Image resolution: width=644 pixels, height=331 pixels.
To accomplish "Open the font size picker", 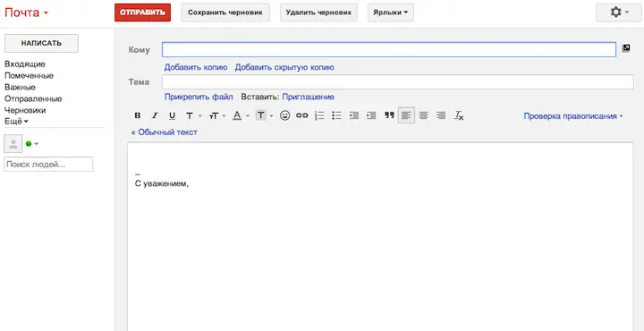I will 216,115.
